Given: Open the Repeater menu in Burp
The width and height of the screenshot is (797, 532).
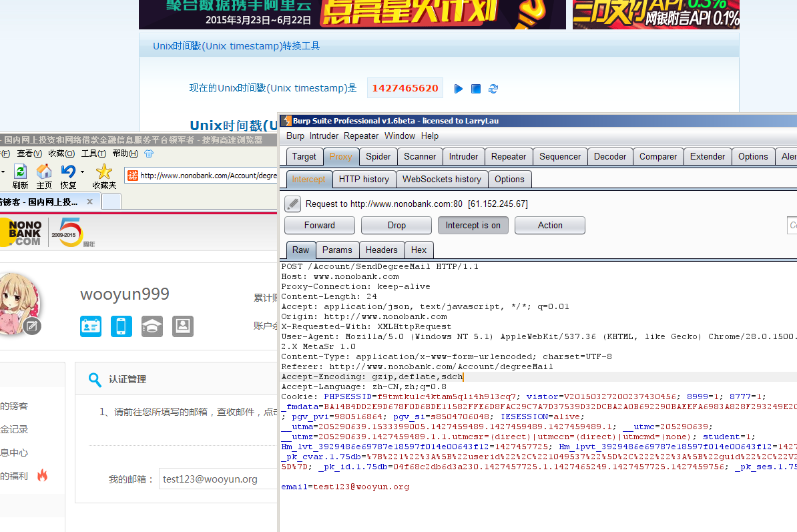Looking at the screenshot, I should point(361,136).
